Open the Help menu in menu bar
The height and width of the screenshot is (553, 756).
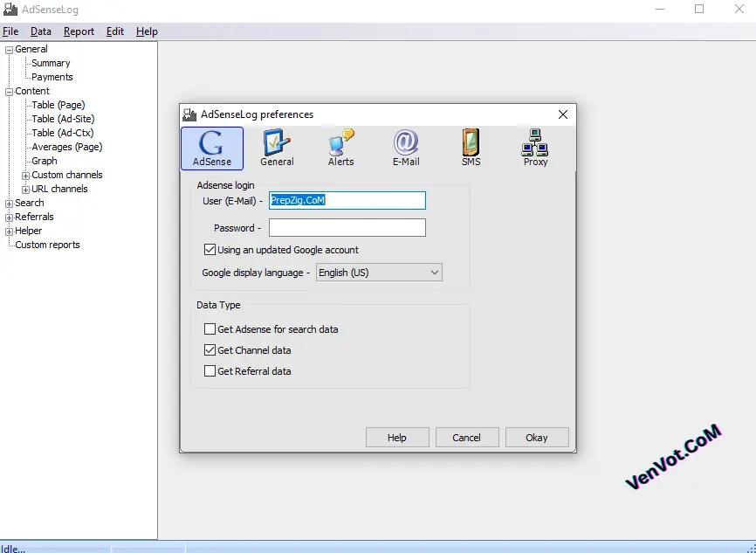click(x=147, y=31)
